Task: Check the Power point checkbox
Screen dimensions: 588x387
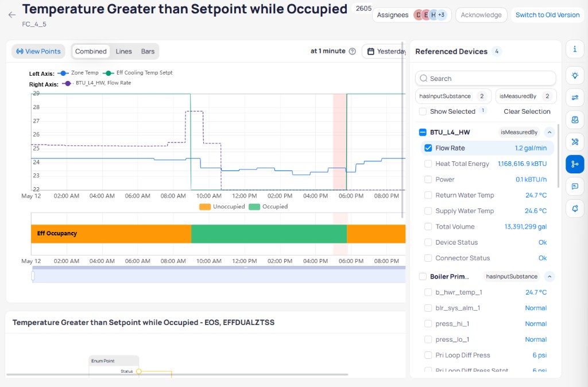Action: pos(428,179)
